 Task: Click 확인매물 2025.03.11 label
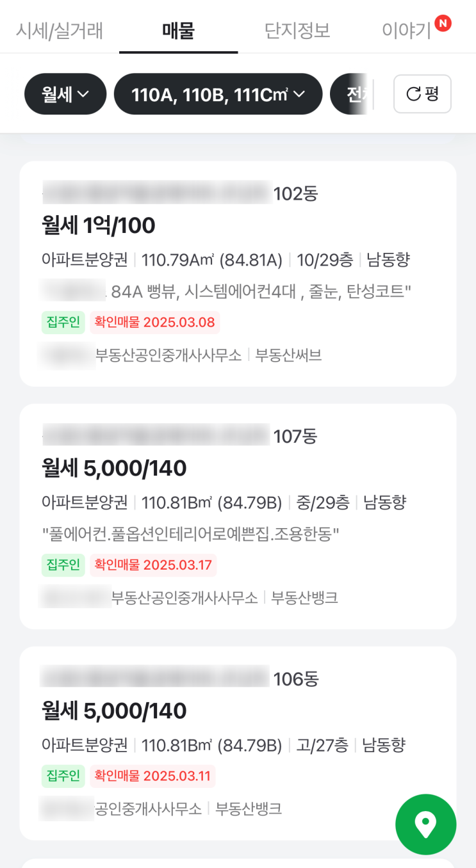coord(152,776)
